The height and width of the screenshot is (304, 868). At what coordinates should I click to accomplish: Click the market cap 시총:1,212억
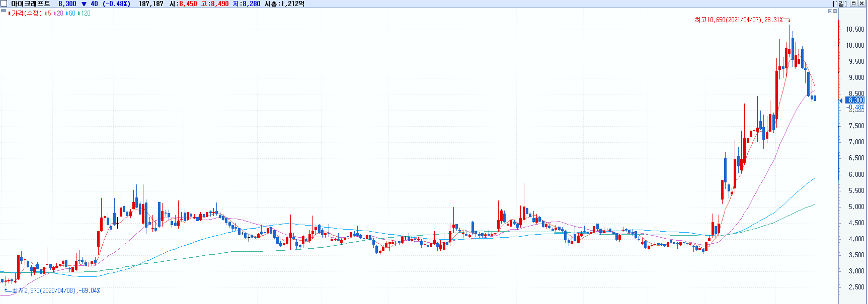[285, 4]
